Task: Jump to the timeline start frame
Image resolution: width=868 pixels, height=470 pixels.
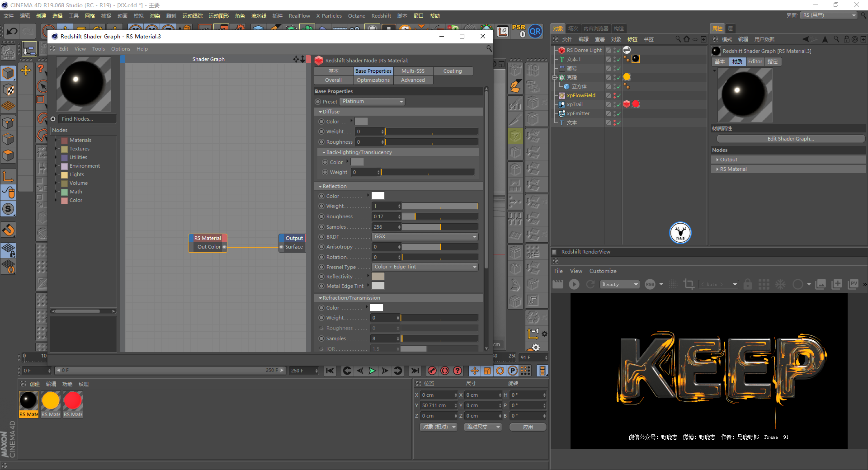Action: click(x=330, y=371)
